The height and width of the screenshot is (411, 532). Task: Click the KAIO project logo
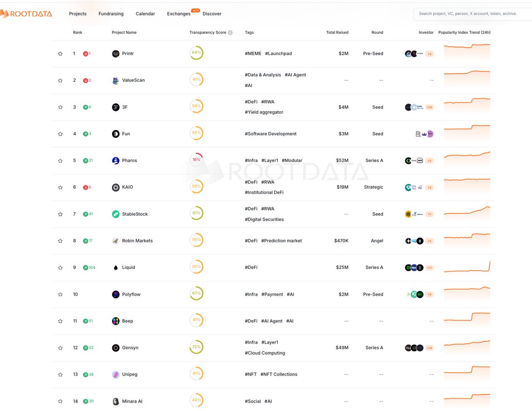(116, 187)
